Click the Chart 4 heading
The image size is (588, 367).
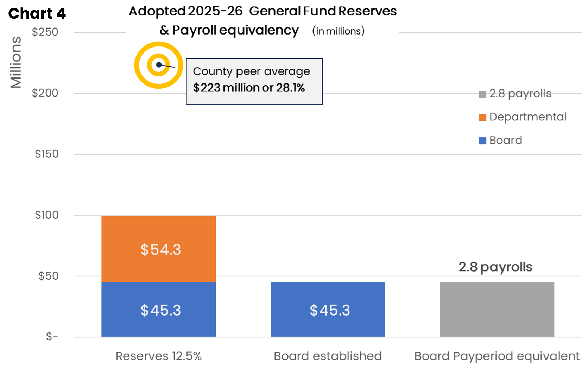point(37,13)
